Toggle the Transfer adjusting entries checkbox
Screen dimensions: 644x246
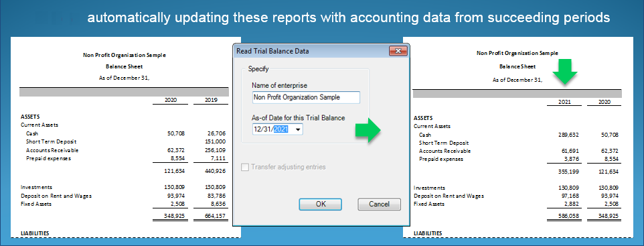click(x=246, y=167)
